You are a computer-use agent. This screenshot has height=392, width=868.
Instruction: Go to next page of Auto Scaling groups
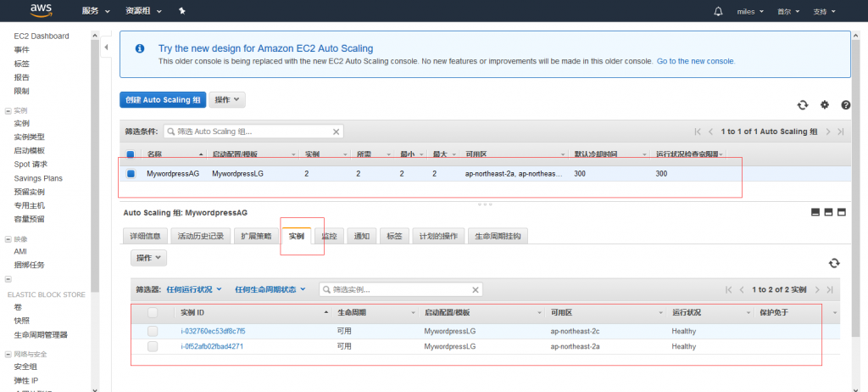pyautogui.click(x=828, y=132)
